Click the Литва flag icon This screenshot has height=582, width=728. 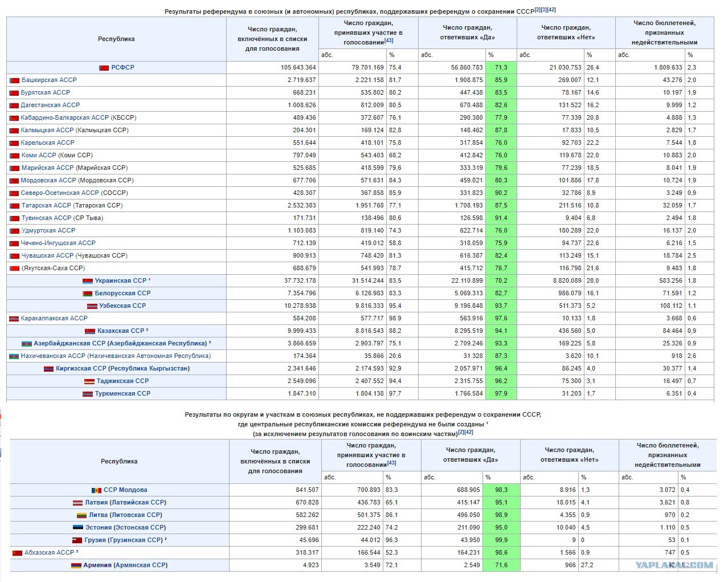click(81, 515)
